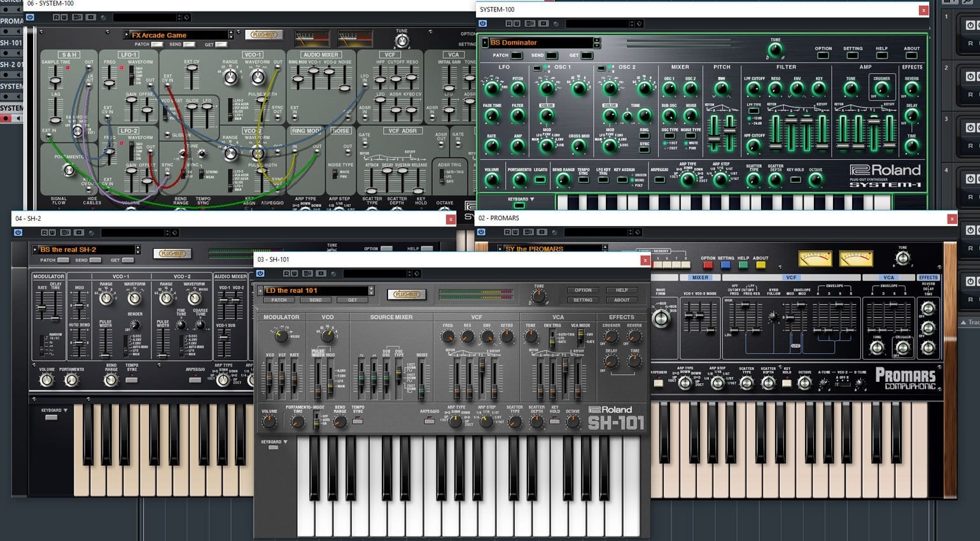Click SH-101 OCTAVE knob

(x=573, y=422)
